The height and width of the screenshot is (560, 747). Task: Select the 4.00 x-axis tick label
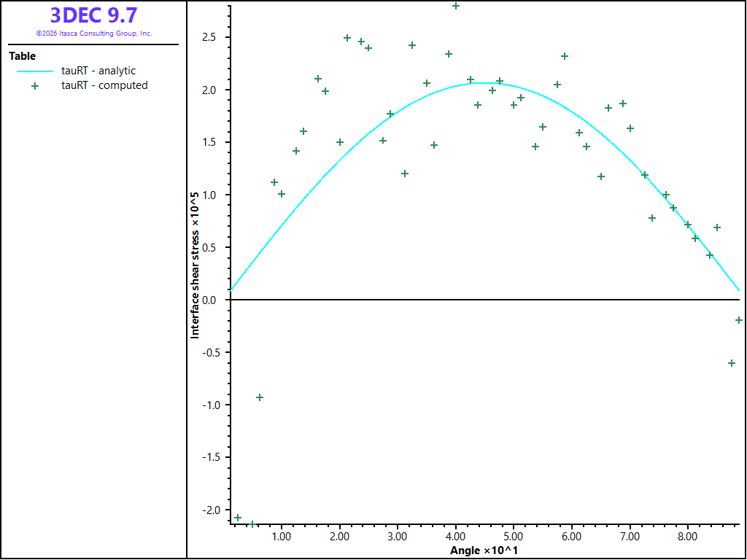tap(456, 537)
